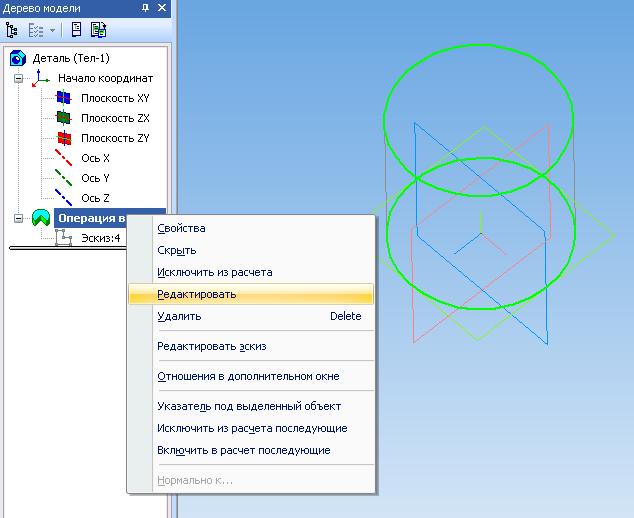This screenshot has width=634, height=518.
Task: Close the Дерево модели panel
Action: pos(162,8)
